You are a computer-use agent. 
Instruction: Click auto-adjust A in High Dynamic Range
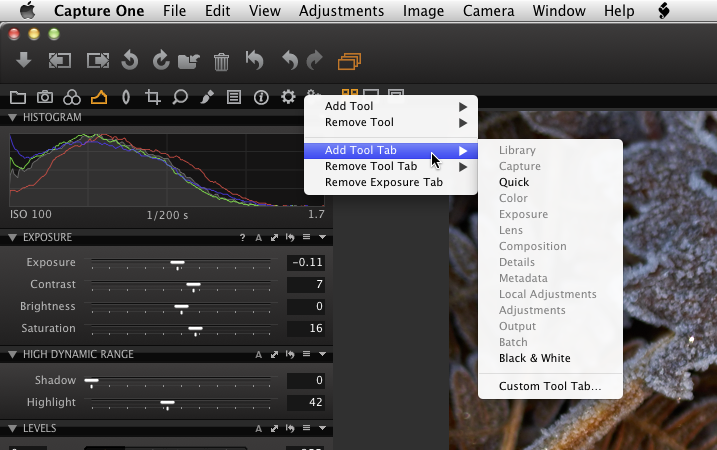(258, 354)
